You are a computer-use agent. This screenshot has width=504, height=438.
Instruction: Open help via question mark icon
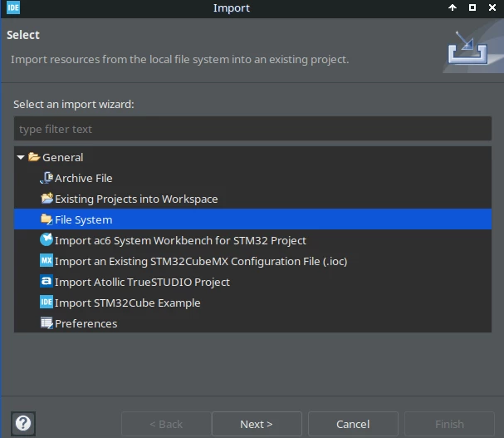(23, 424)
